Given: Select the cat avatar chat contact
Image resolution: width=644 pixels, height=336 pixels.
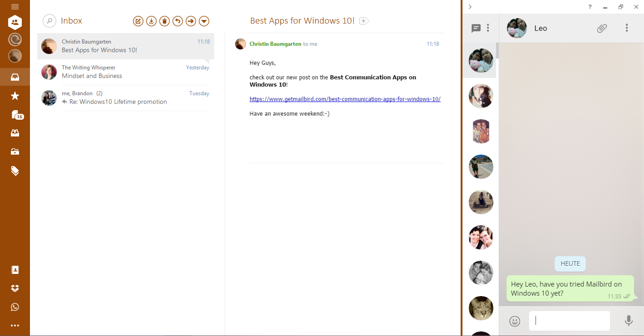Looking at the screenshot, I should pyautogui.click(x=481, y=308).
